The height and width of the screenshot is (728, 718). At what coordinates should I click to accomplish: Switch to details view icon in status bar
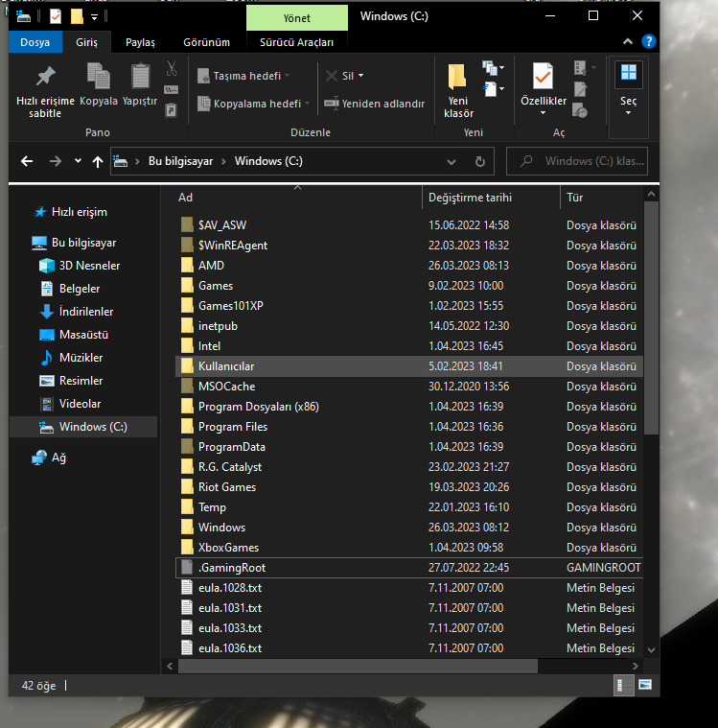pyautogui.click(x=623, y=685)
